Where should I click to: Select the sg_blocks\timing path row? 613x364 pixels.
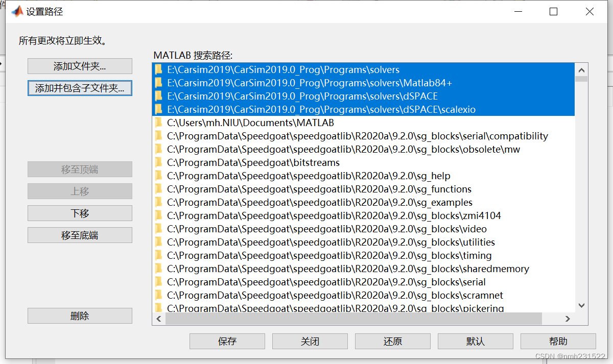(364, 255)
